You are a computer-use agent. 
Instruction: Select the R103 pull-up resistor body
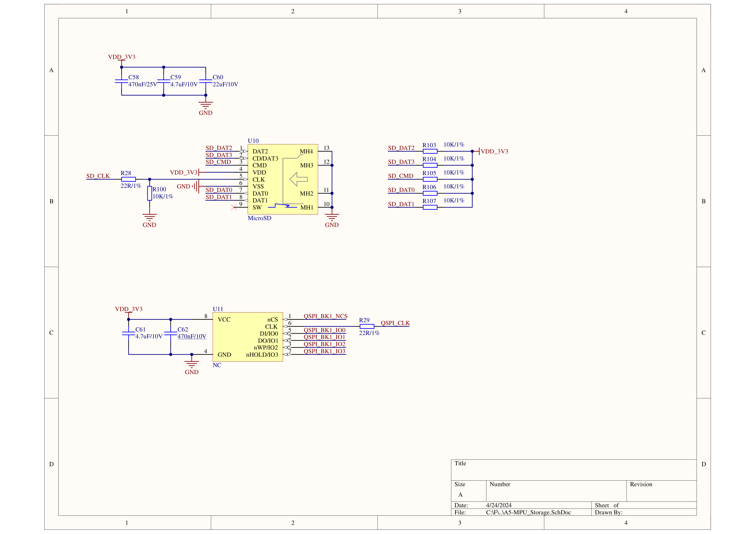click(x=430, y=151)
